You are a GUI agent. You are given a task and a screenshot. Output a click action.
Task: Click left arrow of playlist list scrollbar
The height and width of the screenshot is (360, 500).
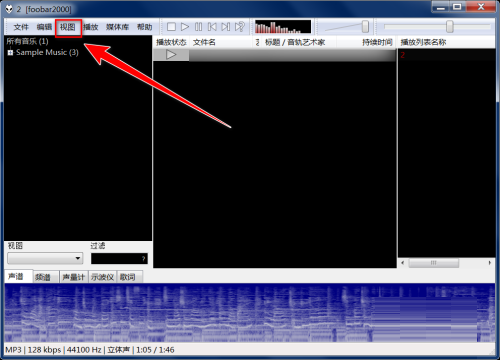click(403, 263)
